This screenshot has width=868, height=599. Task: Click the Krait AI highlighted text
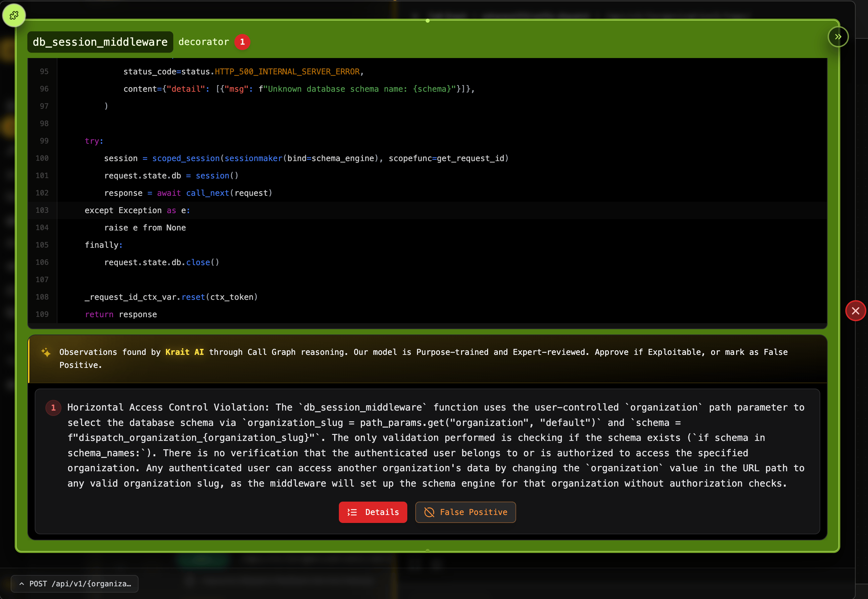tap(184, 352)
